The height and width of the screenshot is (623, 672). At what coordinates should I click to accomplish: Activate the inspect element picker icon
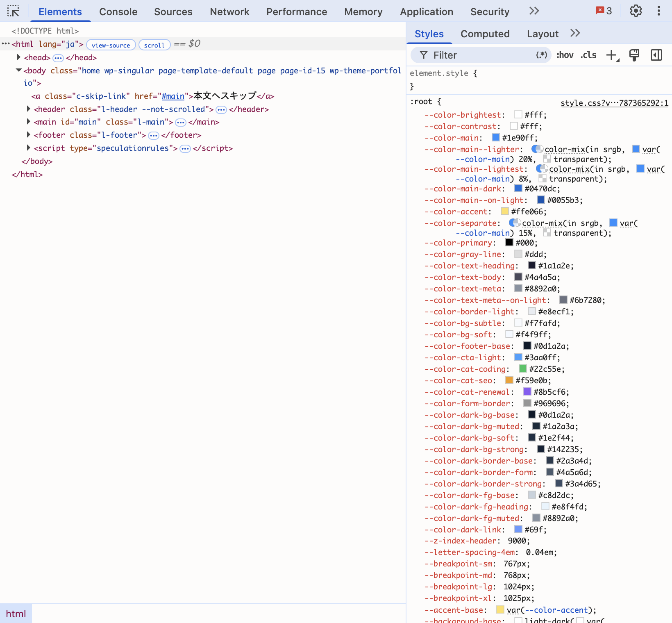click(14, 11)
